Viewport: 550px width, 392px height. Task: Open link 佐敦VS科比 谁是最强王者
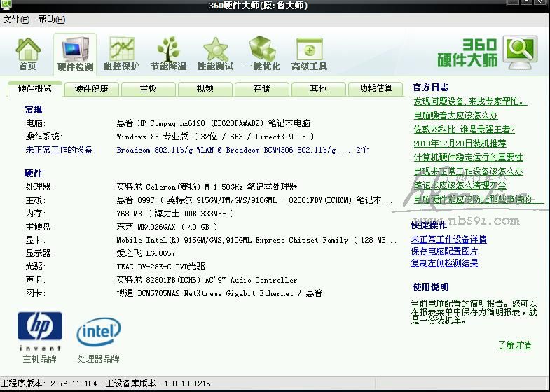pos(464,129)
